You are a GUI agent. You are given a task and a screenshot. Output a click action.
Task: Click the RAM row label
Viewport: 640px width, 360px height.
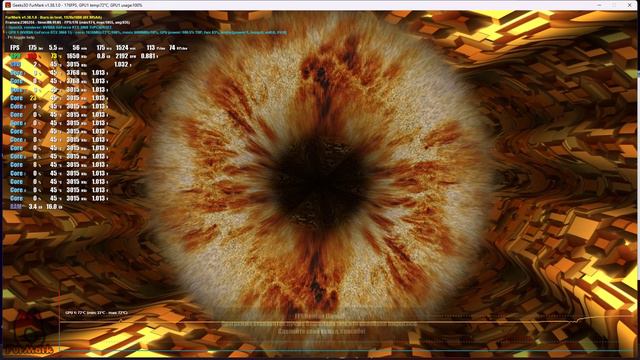click(16, 207)
